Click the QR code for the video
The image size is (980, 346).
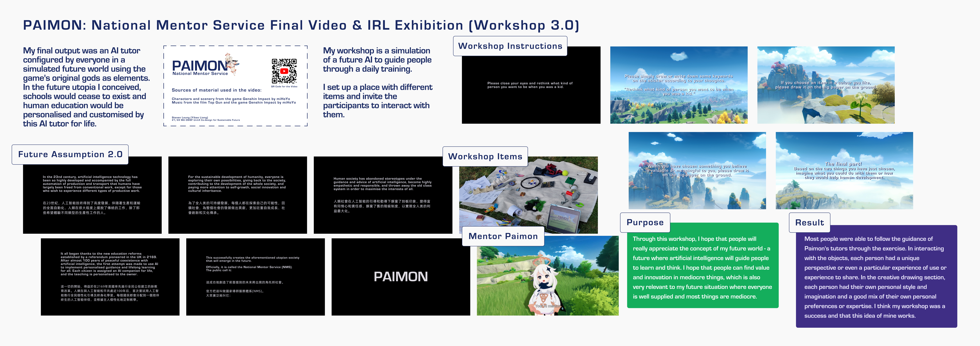point(284,71)
